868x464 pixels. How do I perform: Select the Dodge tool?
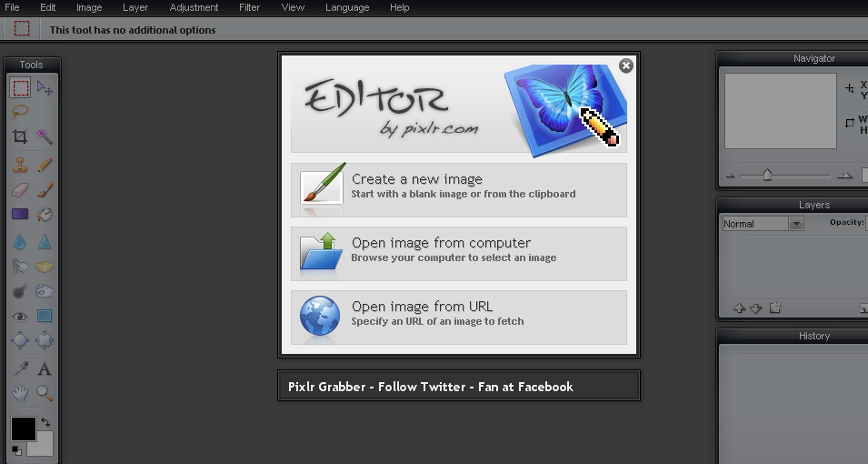pyautogui.click(x=20, y=291)
